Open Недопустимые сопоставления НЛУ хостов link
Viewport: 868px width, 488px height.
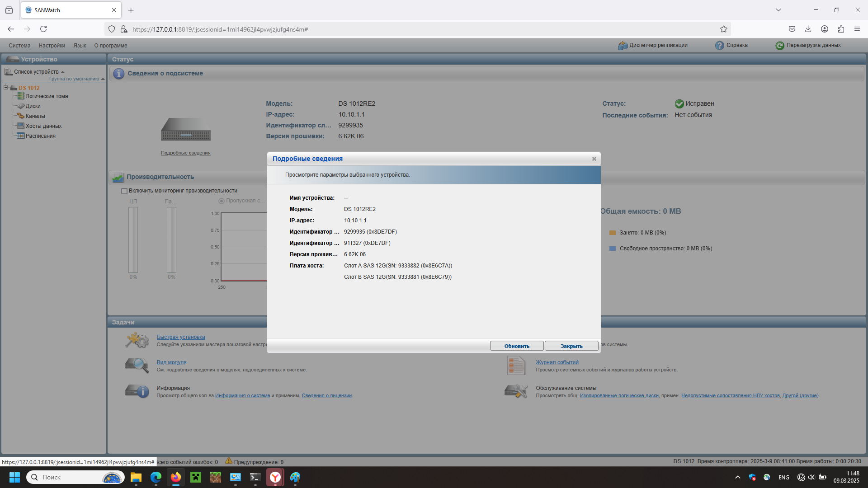(731, 396)
